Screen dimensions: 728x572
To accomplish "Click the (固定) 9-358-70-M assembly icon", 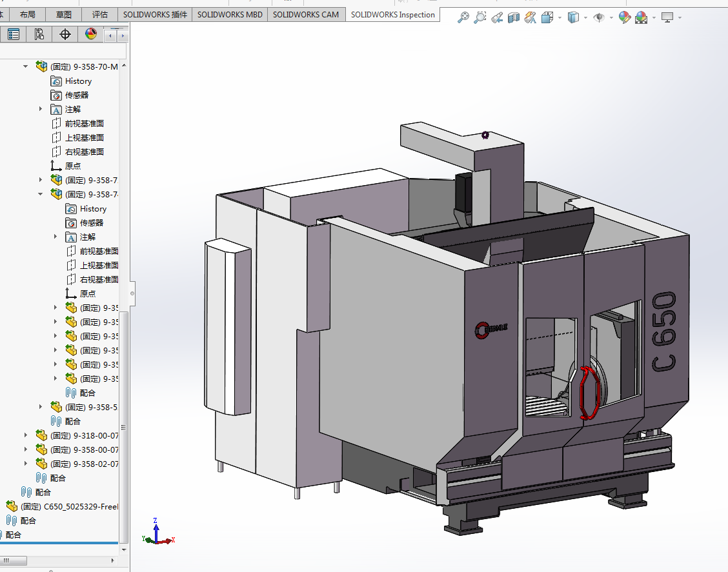I will 41,67.
